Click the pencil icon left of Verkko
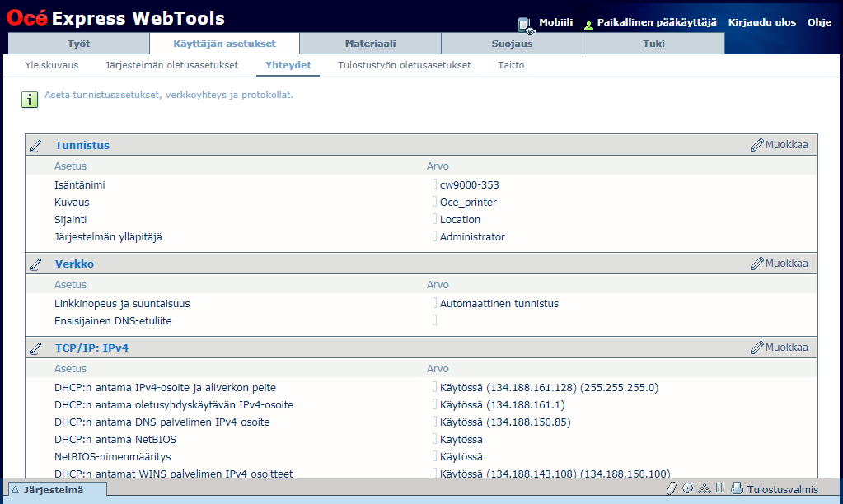Screen dimensions: 843x504 click(35, 264)
